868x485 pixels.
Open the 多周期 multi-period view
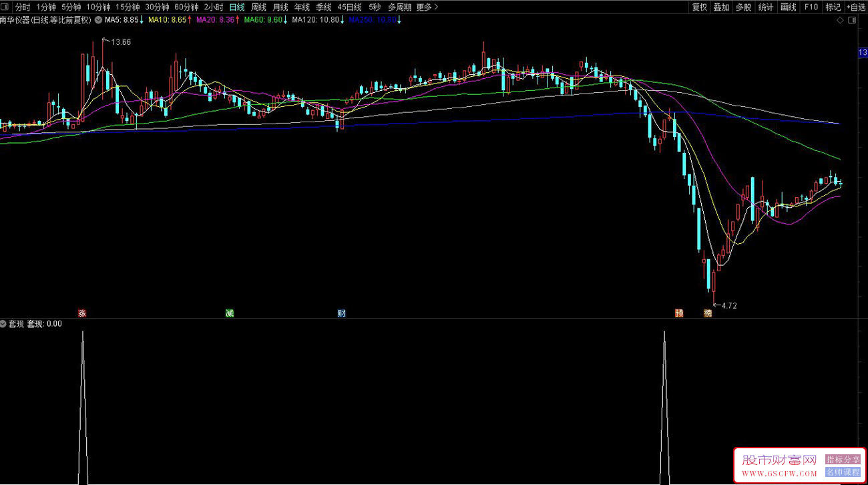[399, 7]
